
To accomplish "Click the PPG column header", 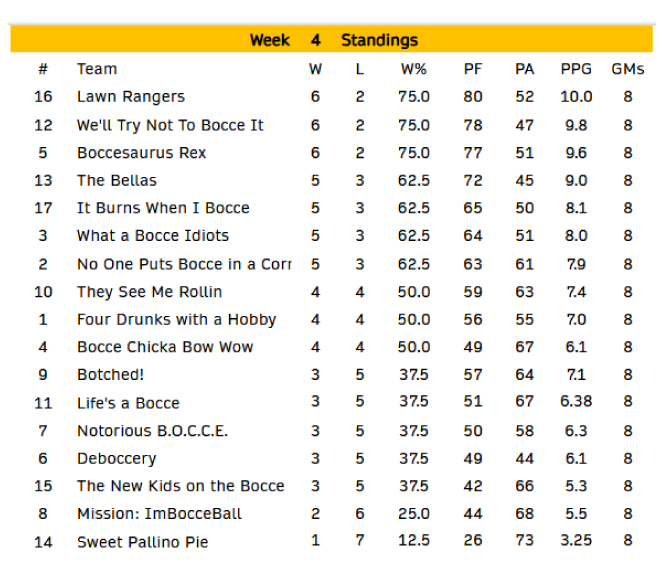I will (576, 69).
